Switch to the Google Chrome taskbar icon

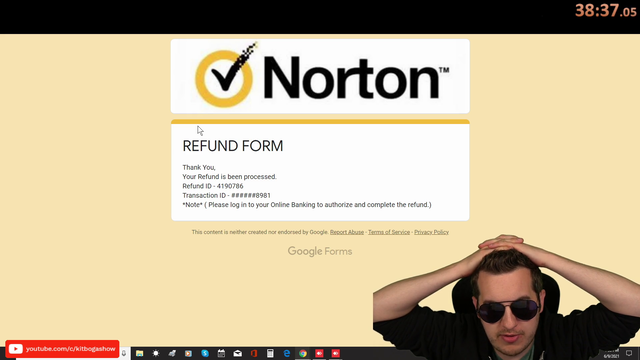pos(303,353)
